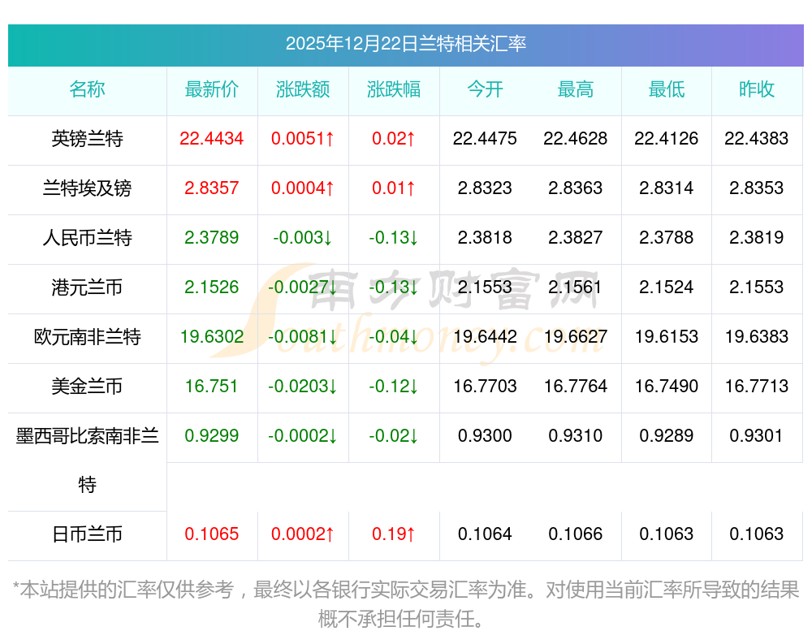Click the title 2025年12月22日兰特相关汇率
The width and height of the screenshot is (812, 644).
(x=405, y=44)
